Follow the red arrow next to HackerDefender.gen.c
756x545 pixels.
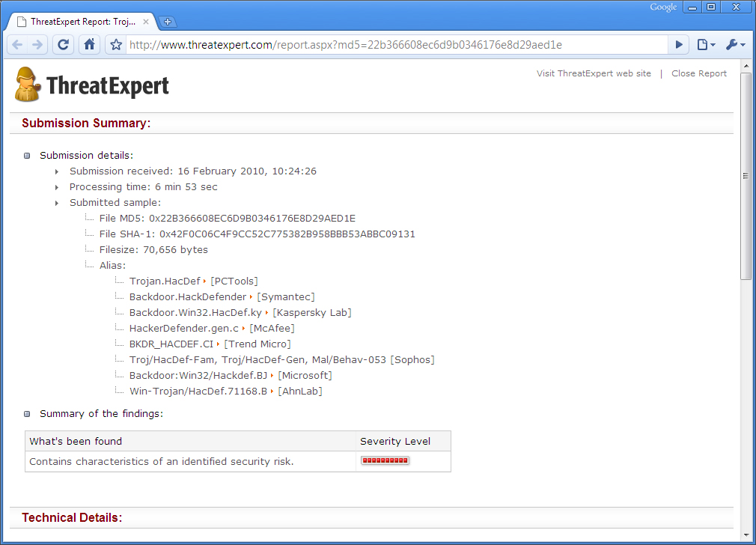click(243, 329)
